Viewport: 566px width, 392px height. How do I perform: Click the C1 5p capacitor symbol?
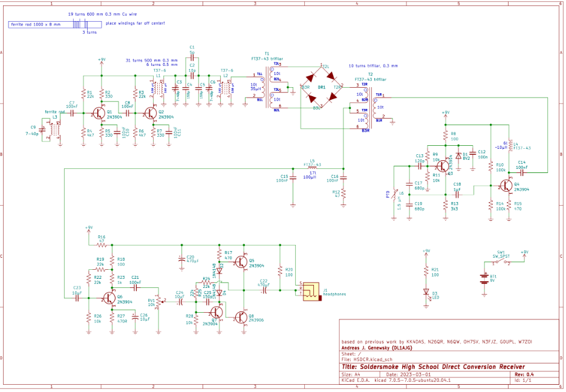192,57
